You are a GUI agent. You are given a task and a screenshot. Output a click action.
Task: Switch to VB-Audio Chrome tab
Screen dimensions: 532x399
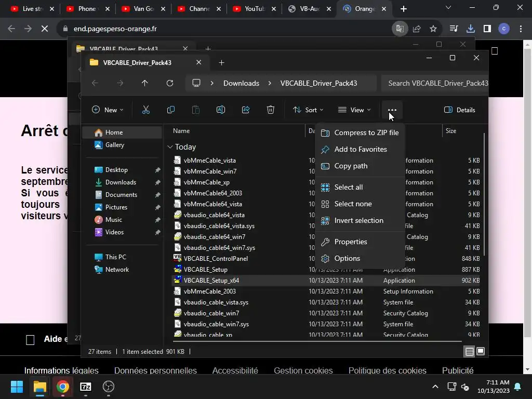(x=309, y=9)
